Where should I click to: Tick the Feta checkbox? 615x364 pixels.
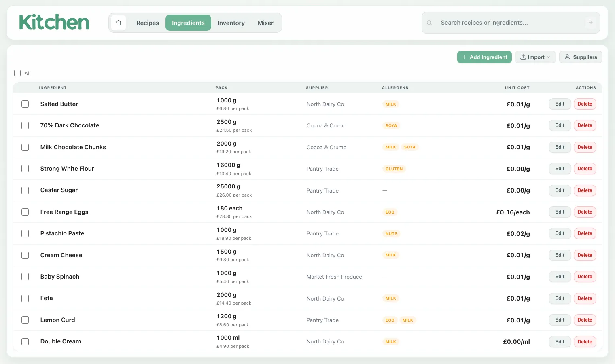coord(25,298)
